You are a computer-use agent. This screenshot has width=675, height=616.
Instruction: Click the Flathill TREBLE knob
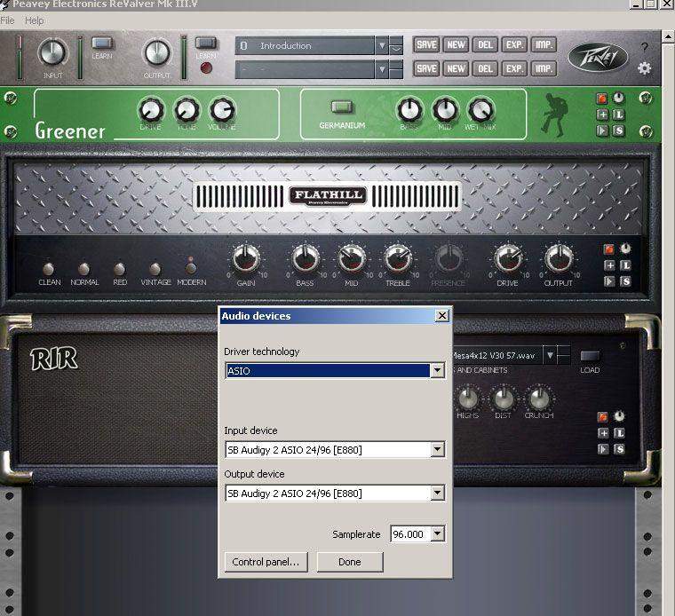click(398, 258)
